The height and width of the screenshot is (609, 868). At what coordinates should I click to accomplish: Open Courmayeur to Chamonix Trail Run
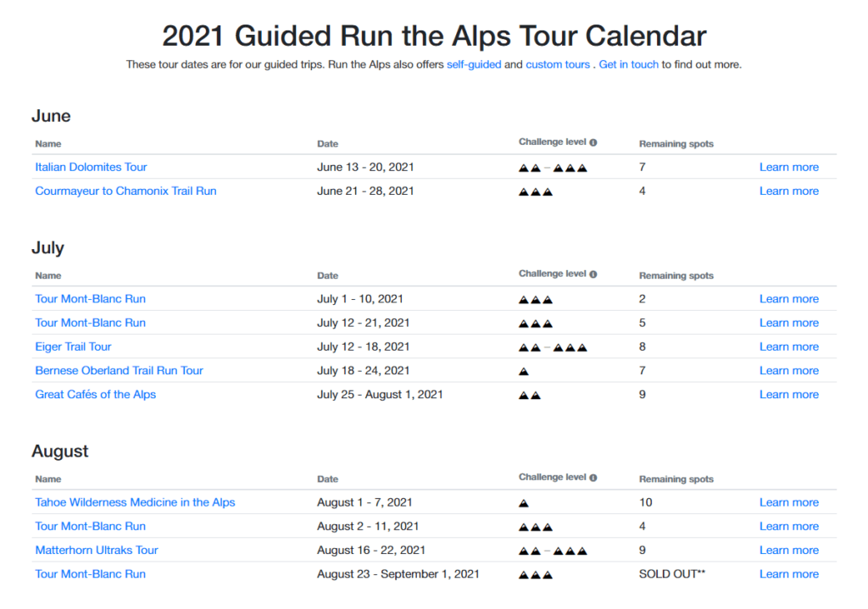125,191
